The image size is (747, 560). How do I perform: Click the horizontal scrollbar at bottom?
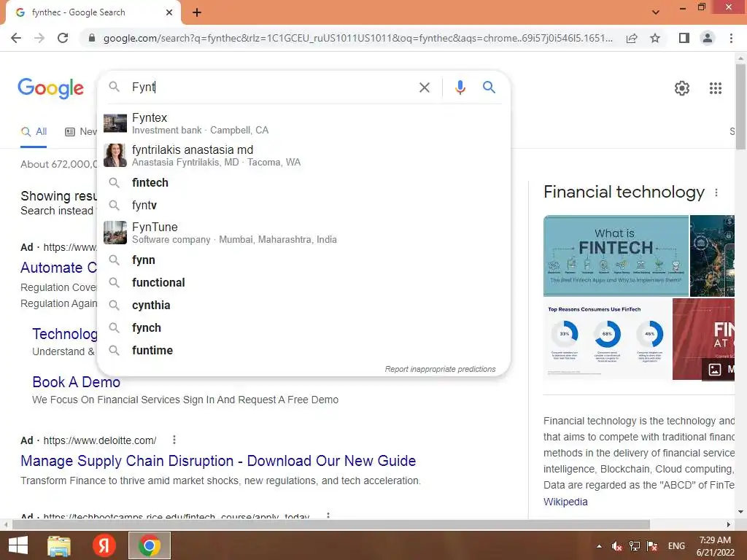pyautogui.click(x=331, y=524)
